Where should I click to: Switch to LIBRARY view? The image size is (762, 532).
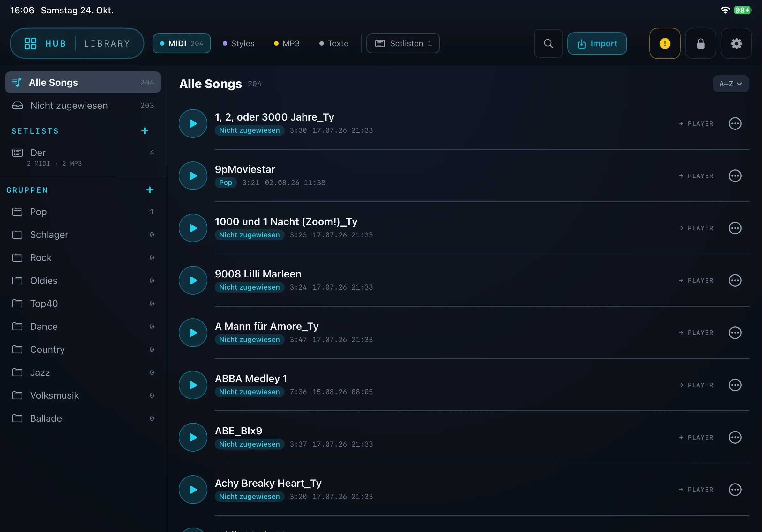[107, 43]
